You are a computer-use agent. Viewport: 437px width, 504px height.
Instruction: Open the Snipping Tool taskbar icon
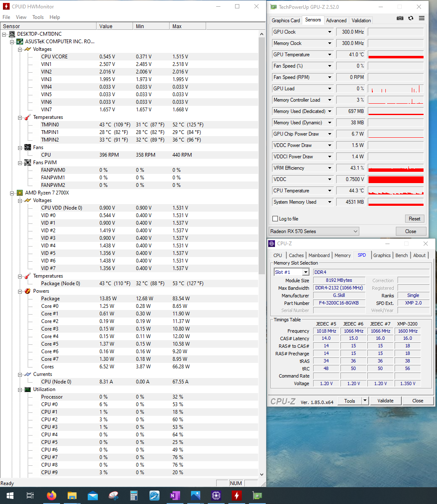click(113, 496)
